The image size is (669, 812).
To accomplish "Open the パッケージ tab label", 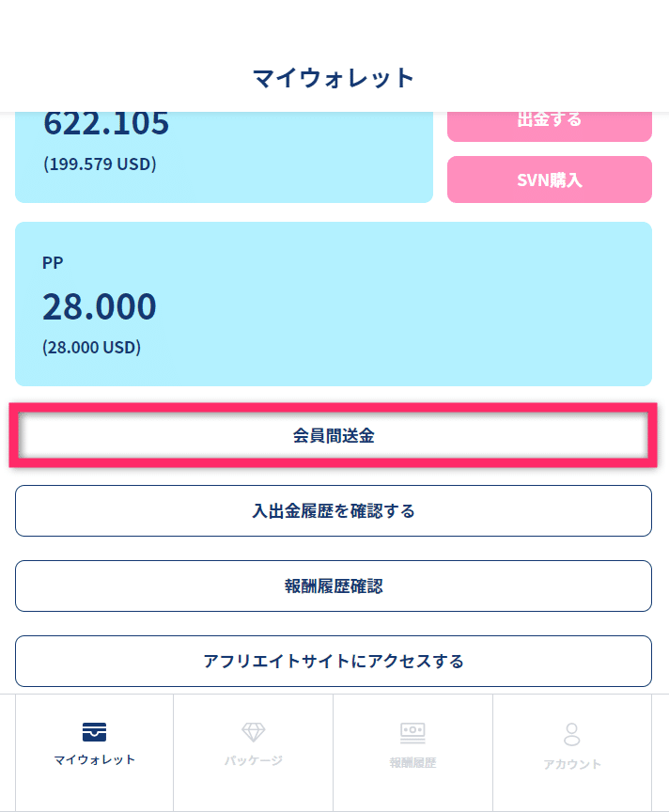I will [254, 760].
